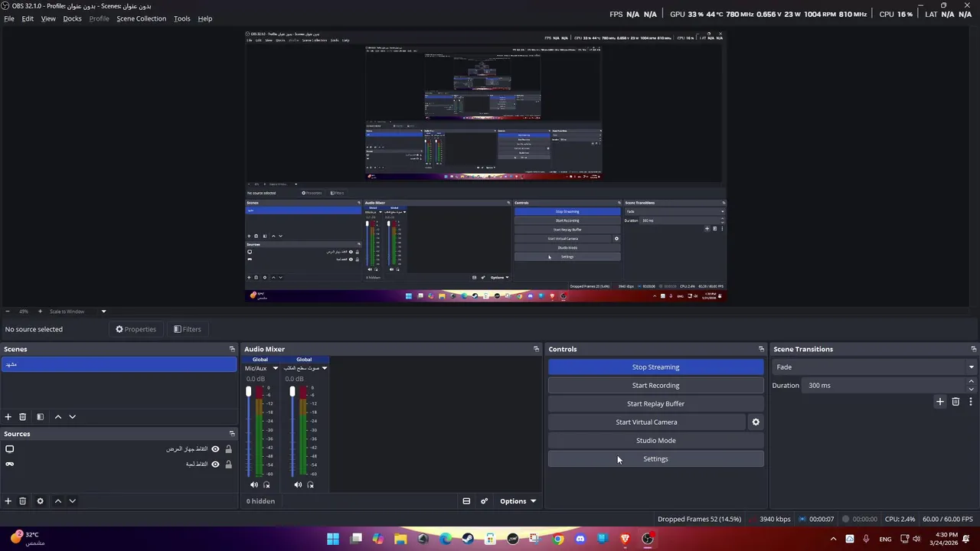Pop out the Scene Transitions dock
Image resolution: width=980 pixels, height=551 pixels.
point(973,349)
